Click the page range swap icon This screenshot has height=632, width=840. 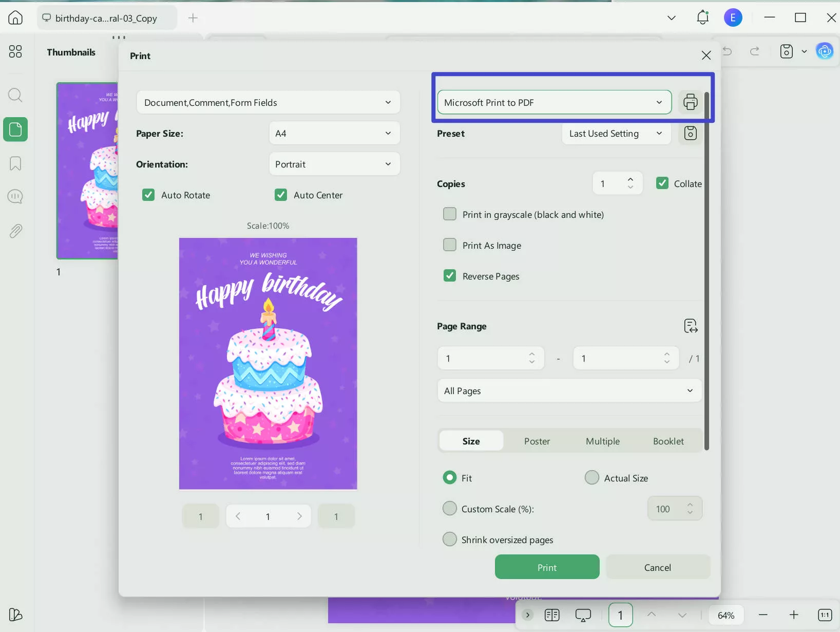click(x=691, y=326)
